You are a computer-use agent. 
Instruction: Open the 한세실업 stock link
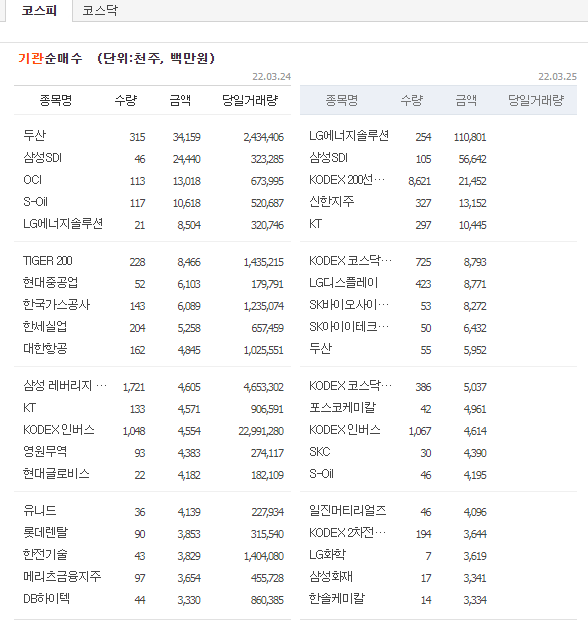coord(45,327)
